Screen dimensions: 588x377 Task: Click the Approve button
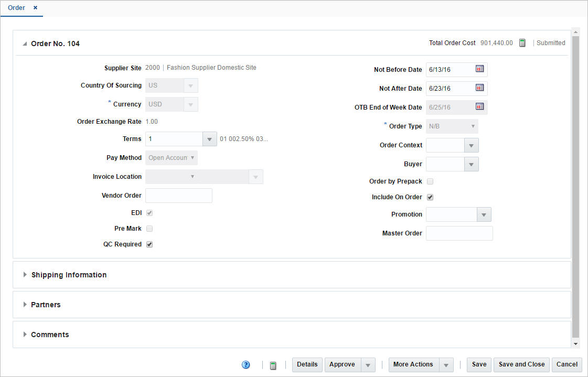click(343, 364)
